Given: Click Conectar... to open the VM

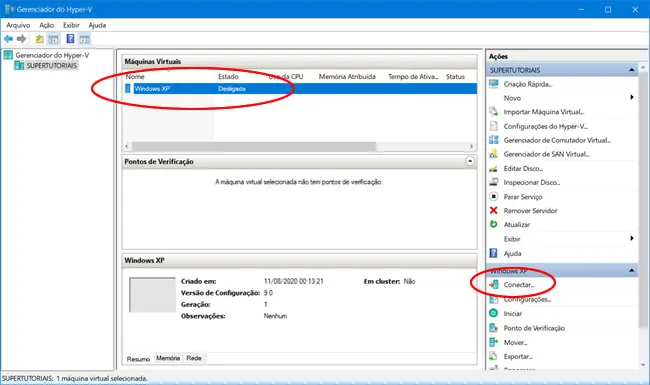Looking at the screenshot, I should pos(519,285).
